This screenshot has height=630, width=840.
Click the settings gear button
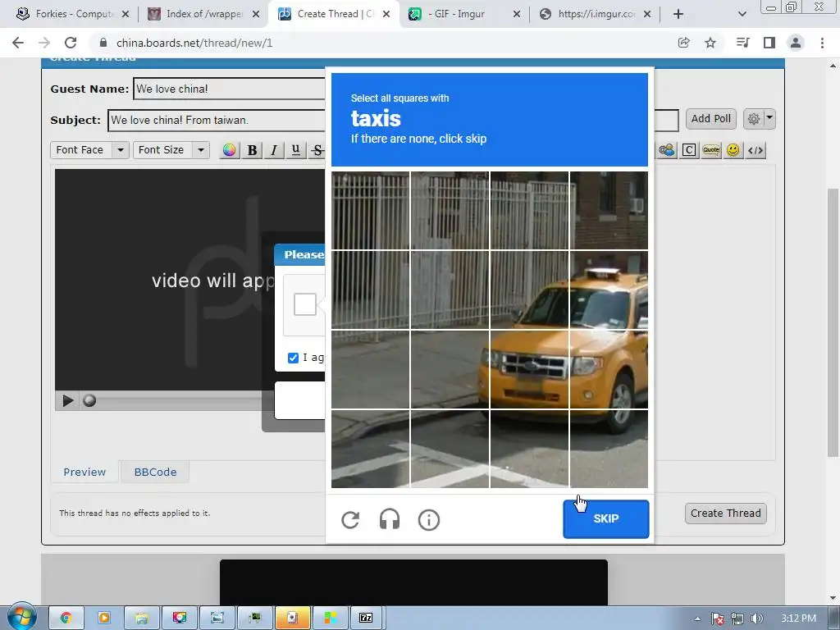[753, 119]
